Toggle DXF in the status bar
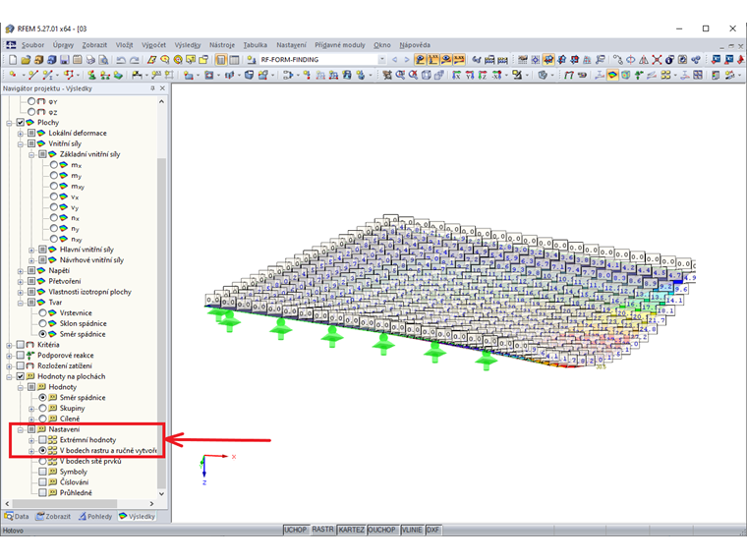The height and width of the screenshot is (560, 747). (433, 530)
